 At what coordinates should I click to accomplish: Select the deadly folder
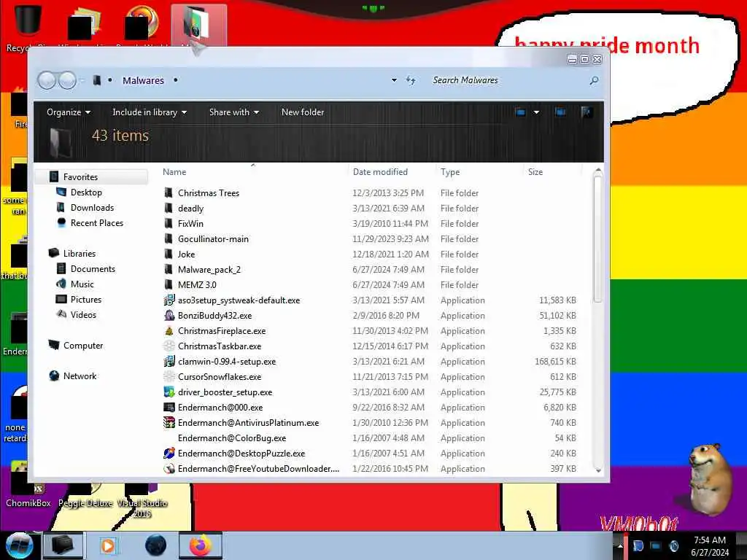(x=190, y=209)
